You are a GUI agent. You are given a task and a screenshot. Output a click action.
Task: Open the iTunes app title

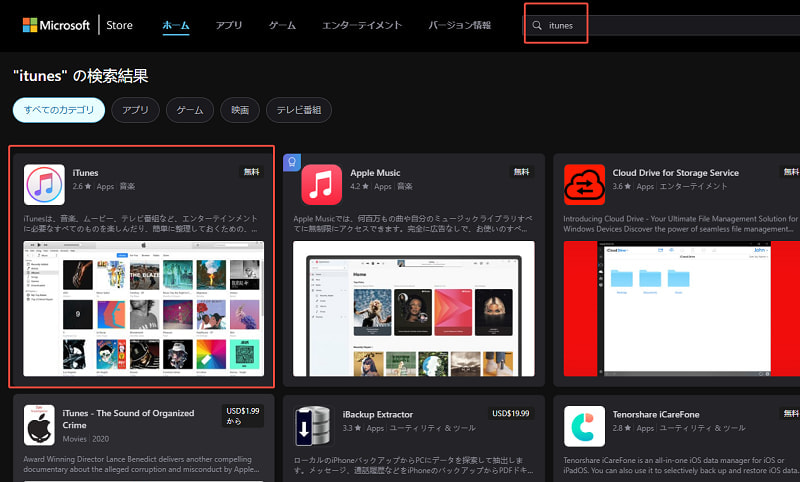click(x=85, y=173)
